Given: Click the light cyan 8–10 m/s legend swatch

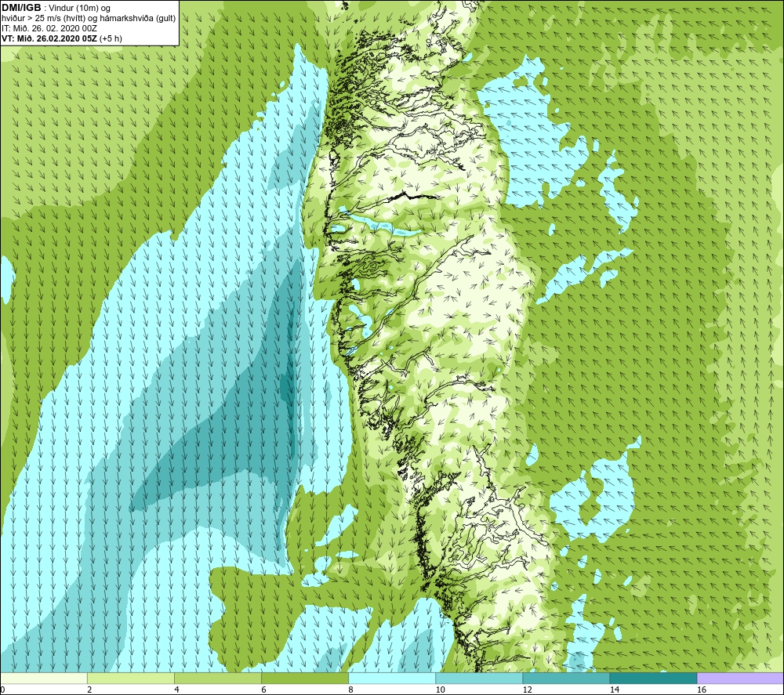Looking at the screenshot, I should coord(392,678).
